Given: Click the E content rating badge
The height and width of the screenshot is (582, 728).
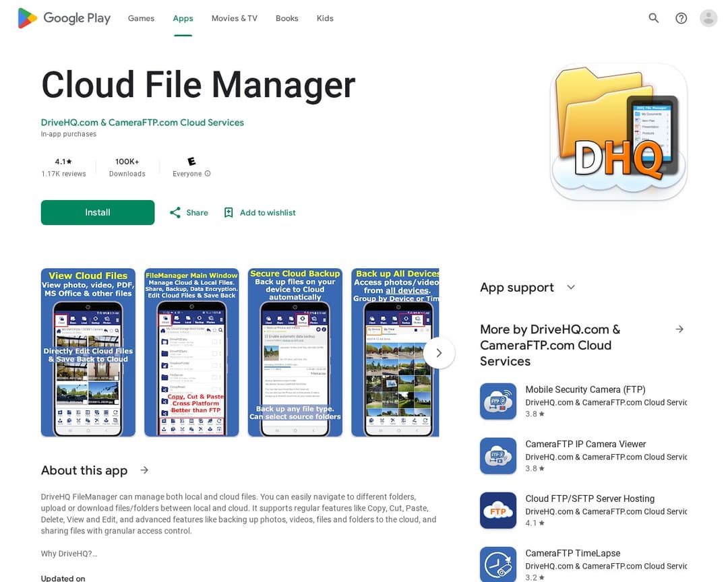Looking at the screenshot, I should tap(191, 162).
